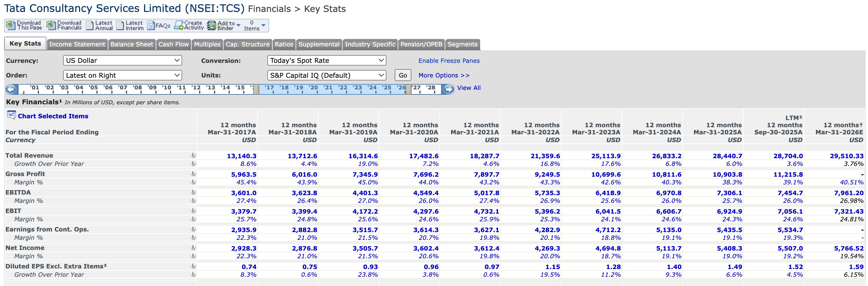Viewport: 868px width, 286px height.
Task: Click the right handle of timeline range slider
Action: coord(408,89)
